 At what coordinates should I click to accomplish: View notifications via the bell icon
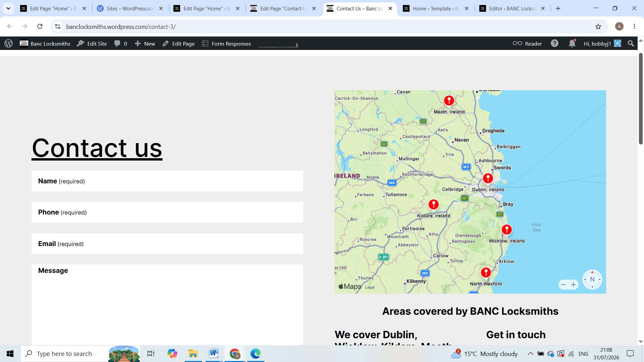click(572, 44)
